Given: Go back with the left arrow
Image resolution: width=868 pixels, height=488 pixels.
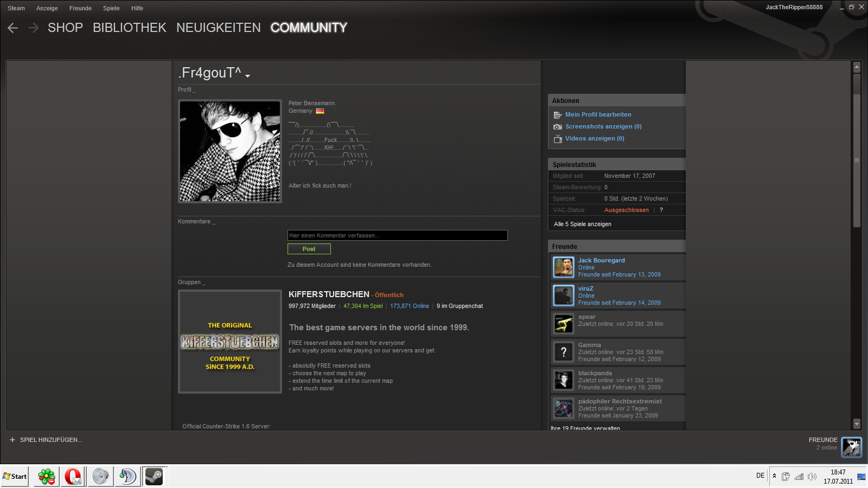Looking at the screenshot, I should point(13,28).
